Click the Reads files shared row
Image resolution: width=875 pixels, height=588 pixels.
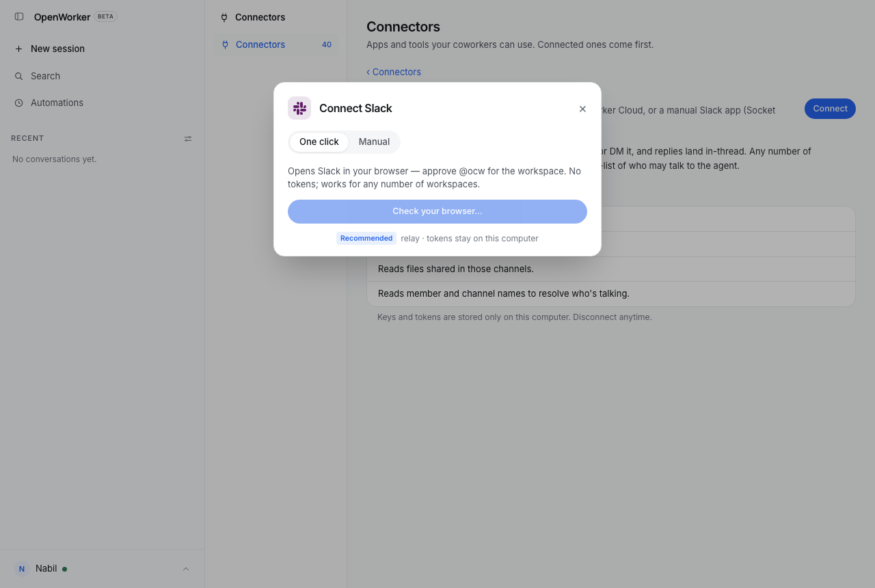point(611,269)
